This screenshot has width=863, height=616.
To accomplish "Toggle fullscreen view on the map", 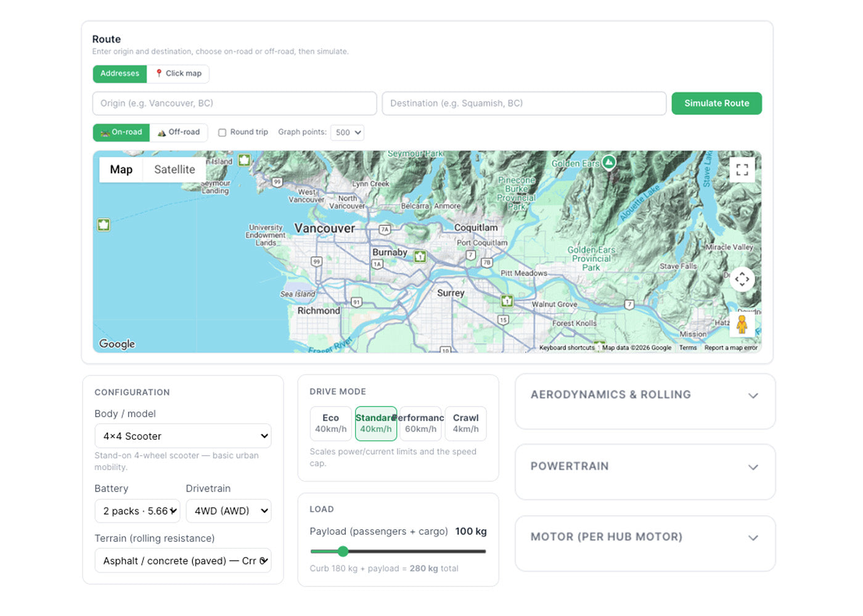I will pos(742,169).
